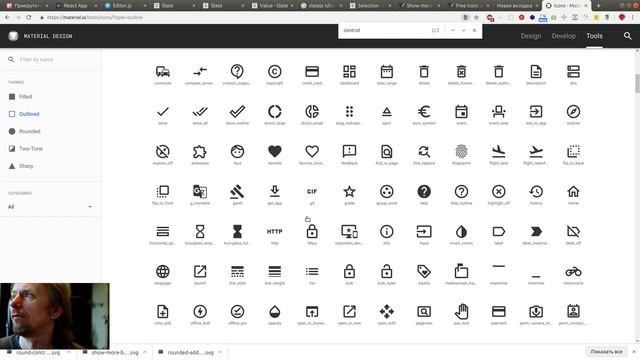This screenshot has width=640, height=360.
Task: Open the Develop nav tab
Action: tap(563, 36)
